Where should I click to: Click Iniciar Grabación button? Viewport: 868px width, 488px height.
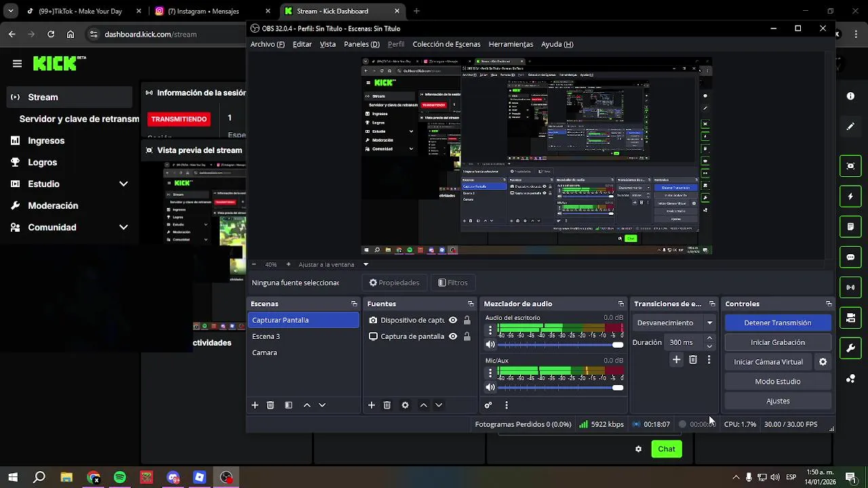[778, 342]
